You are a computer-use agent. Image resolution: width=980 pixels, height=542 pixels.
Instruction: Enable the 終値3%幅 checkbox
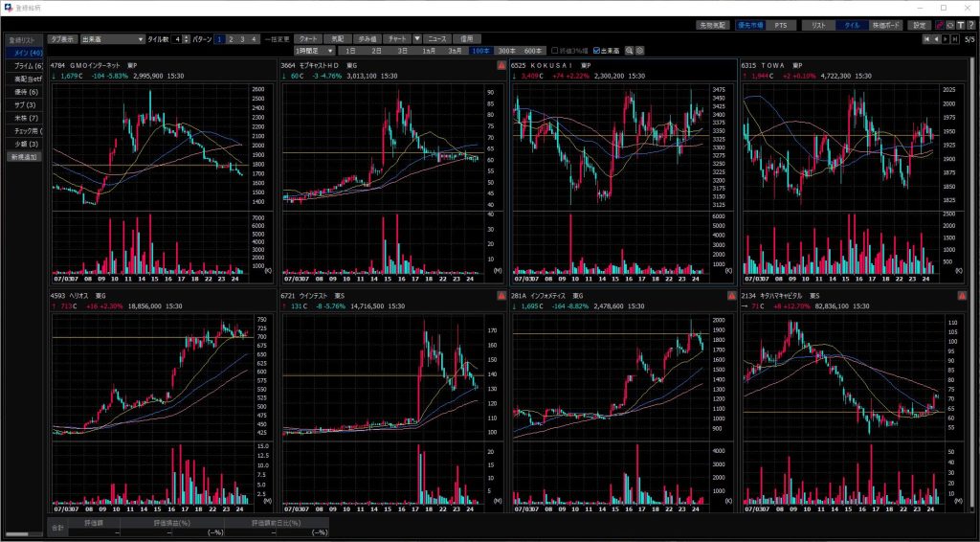coord(554,50)
